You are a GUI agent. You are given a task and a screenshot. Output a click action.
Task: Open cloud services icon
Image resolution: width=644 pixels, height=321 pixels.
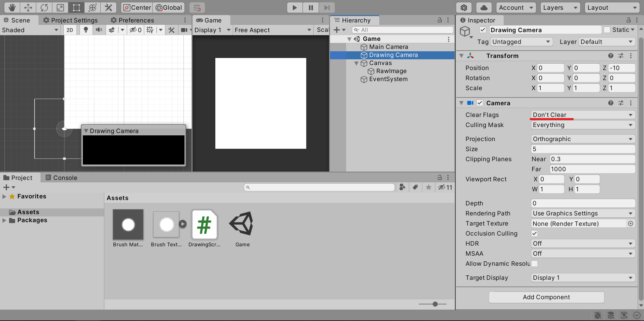tap(484, 7)
